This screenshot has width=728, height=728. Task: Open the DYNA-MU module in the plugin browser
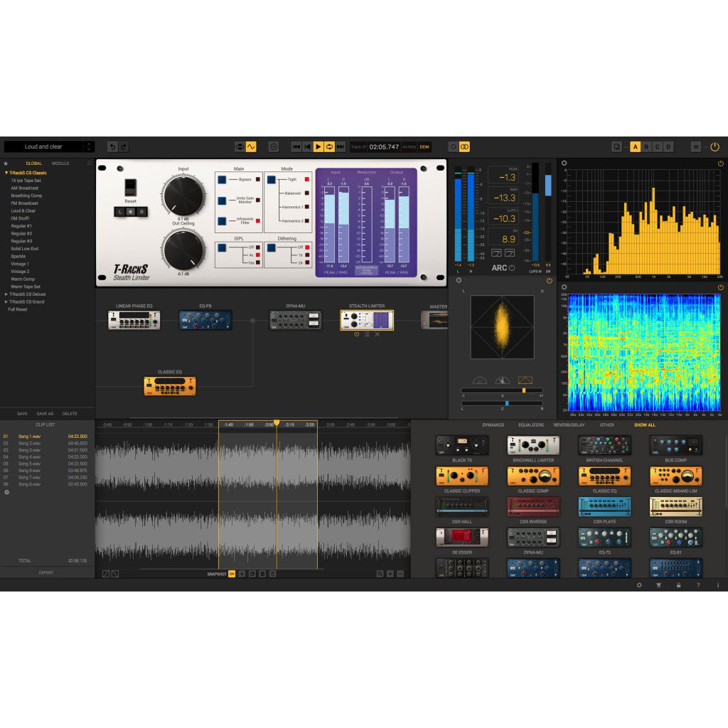click(533, 539)
